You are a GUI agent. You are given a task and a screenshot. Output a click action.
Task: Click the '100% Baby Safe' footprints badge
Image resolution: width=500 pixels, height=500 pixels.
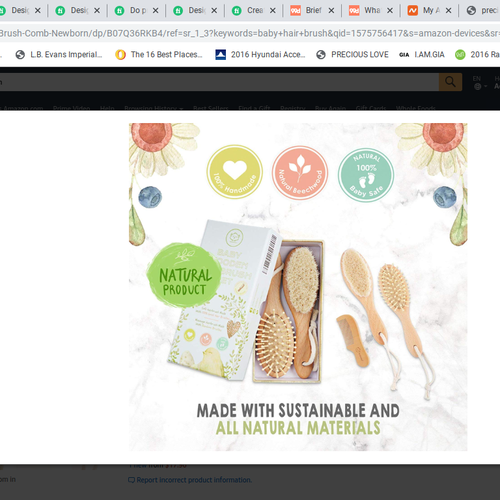click(x=366, y=175)
